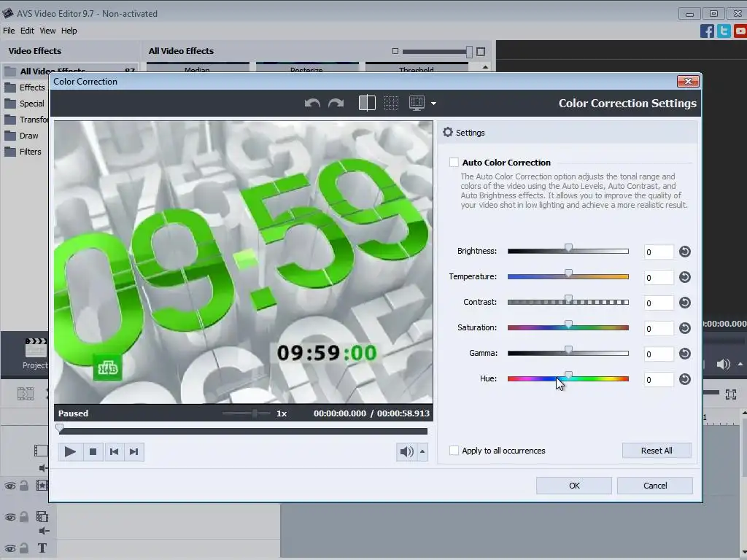Expand the preview volume arrow
Screen dimensions: 747x560
[x=422, y=451]
